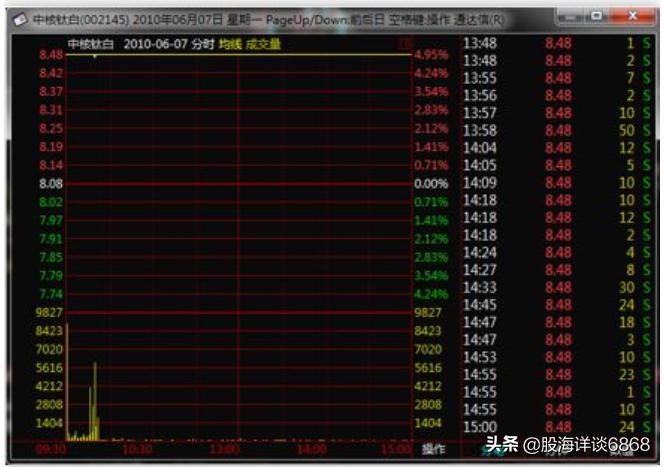Click the 4.95% percent axis label
The image size is (665, 467).
point(431,55)
